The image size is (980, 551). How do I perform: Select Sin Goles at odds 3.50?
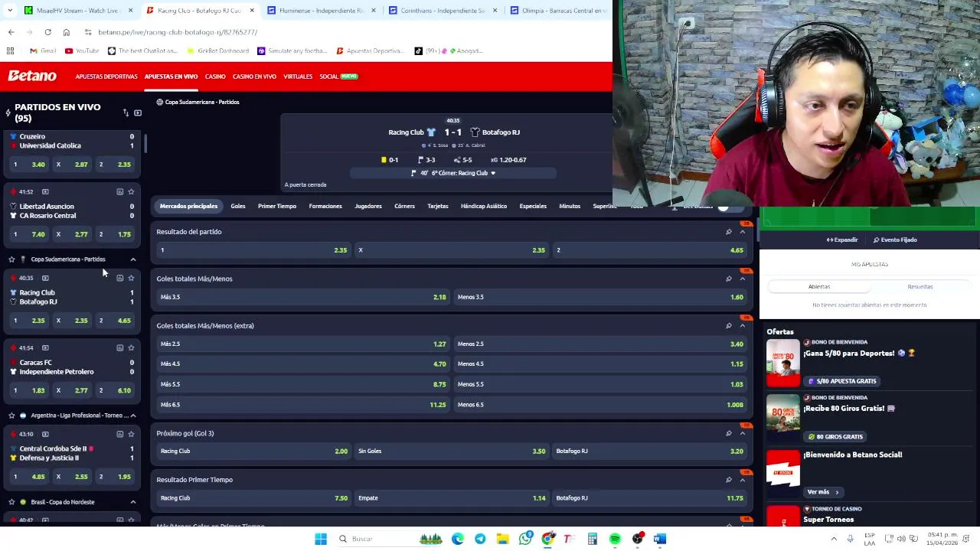point(452,451)
